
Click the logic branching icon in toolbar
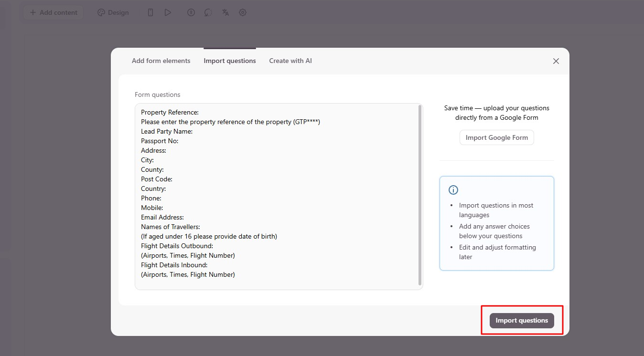pyautogui.click(x=208, y=12)
